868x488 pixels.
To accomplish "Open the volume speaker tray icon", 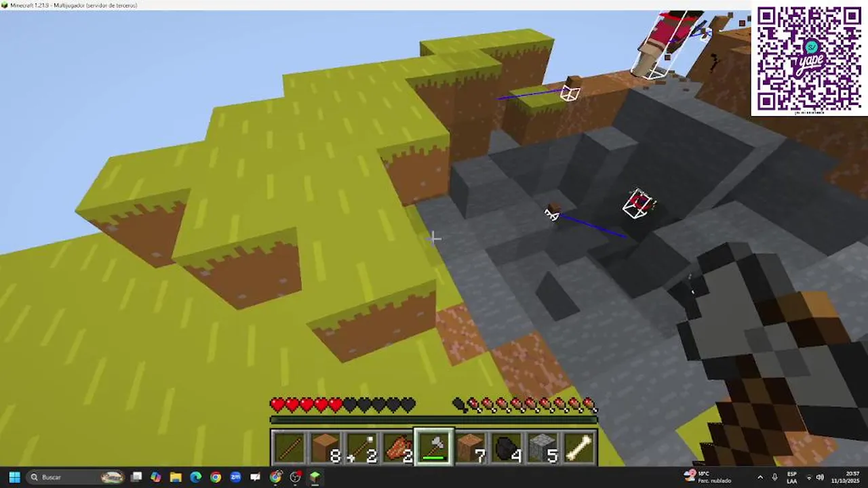I will [820, 477].
